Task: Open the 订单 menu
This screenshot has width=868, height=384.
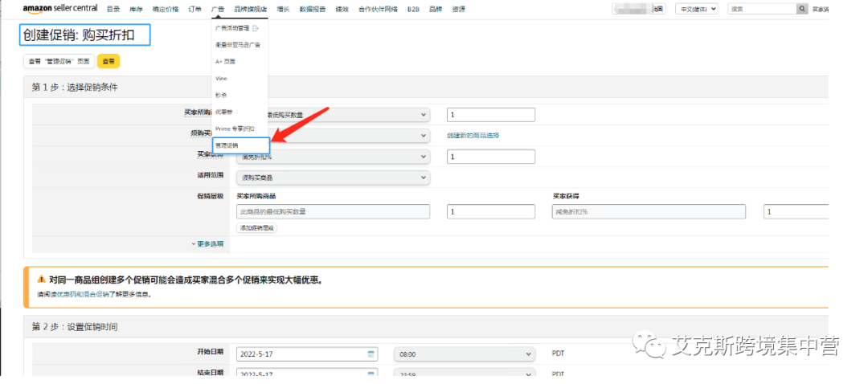Action: tap(194, 9)
